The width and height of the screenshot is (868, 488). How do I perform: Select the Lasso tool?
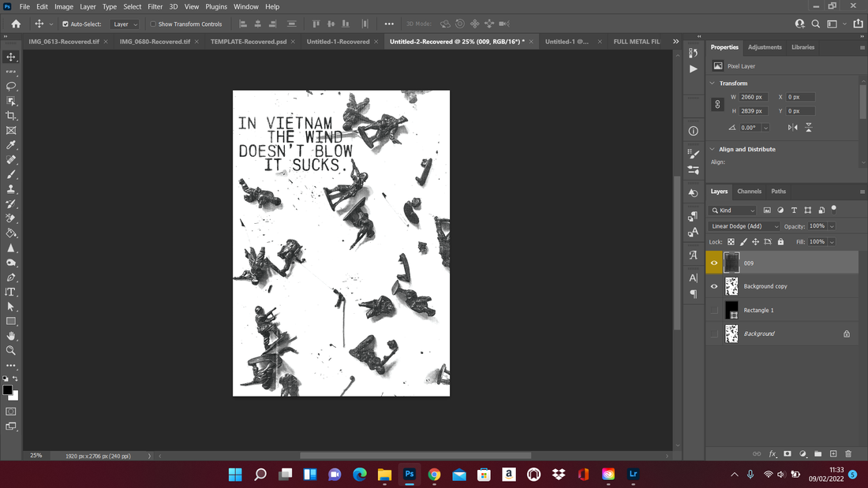click(x=10, y=86)
